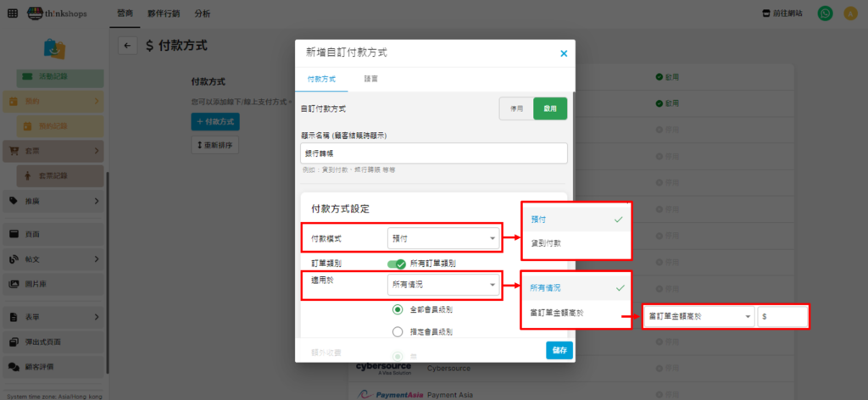This screenshot has height=400, width=868.
Task: Select the 指定會員級別 radio button
Action: pos(398,331)
